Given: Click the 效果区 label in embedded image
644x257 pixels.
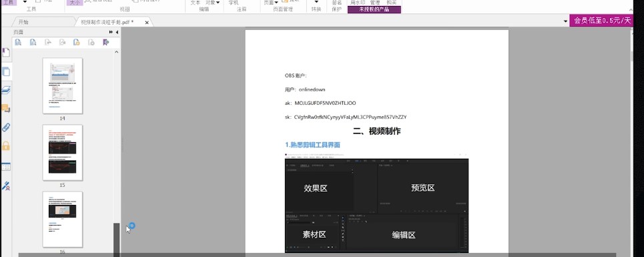Looking at the screenshot, I should (316, 188).
